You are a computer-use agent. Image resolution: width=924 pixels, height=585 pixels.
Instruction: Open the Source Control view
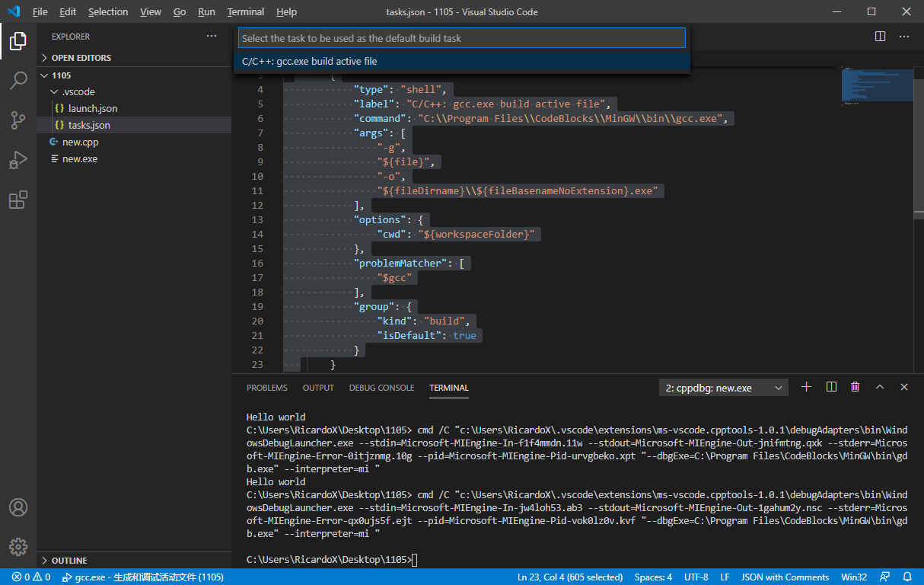coord(18,120)
